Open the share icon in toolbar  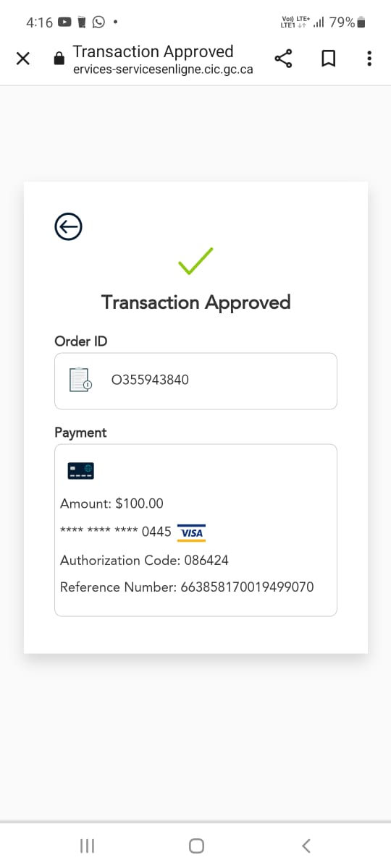tap(284, 59)
